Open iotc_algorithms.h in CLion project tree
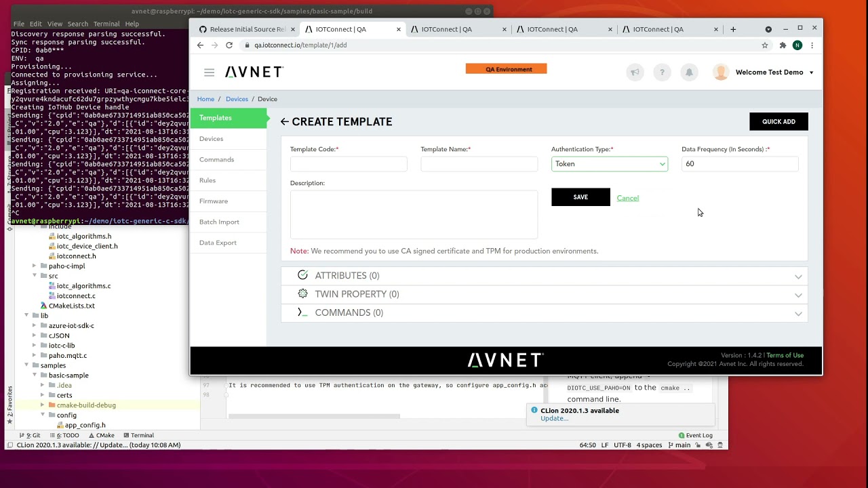 coord(83,237)
